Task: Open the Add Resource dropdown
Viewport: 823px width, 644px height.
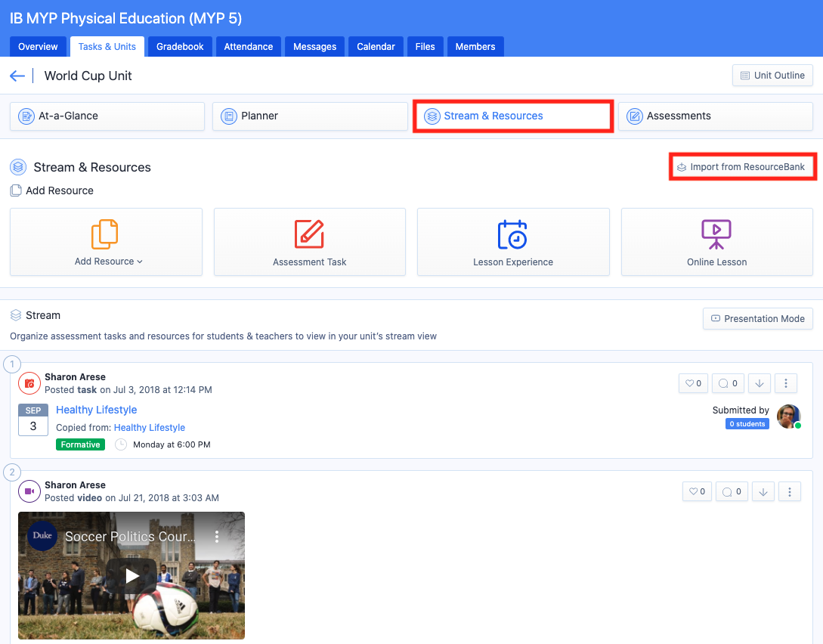Action: coord(108,262)
